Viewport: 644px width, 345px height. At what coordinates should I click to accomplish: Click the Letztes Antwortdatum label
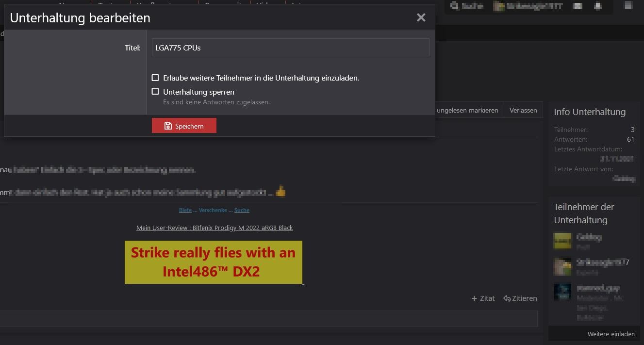[588, 149]
